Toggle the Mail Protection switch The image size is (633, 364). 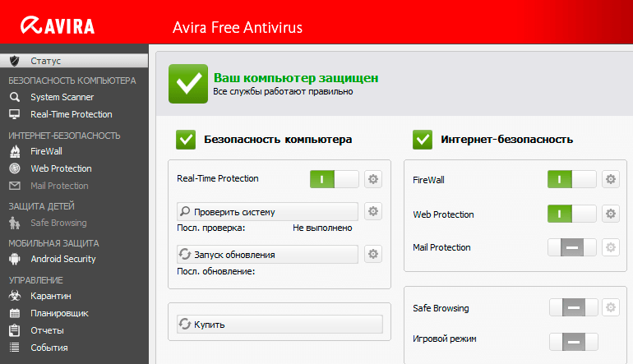[x=571, y=247]
